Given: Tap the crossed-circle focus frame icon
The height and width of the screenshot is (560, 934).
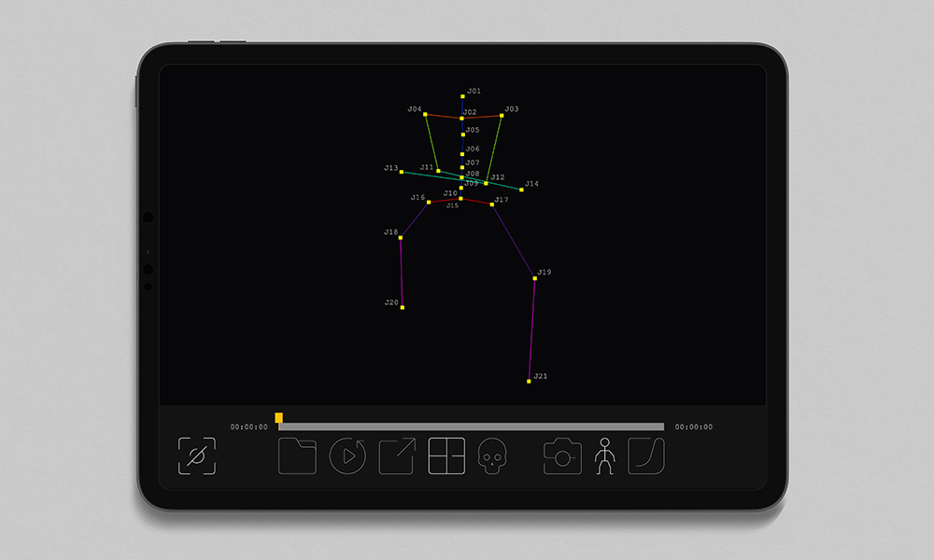Looking at the screenshot, I should (196, 456).
